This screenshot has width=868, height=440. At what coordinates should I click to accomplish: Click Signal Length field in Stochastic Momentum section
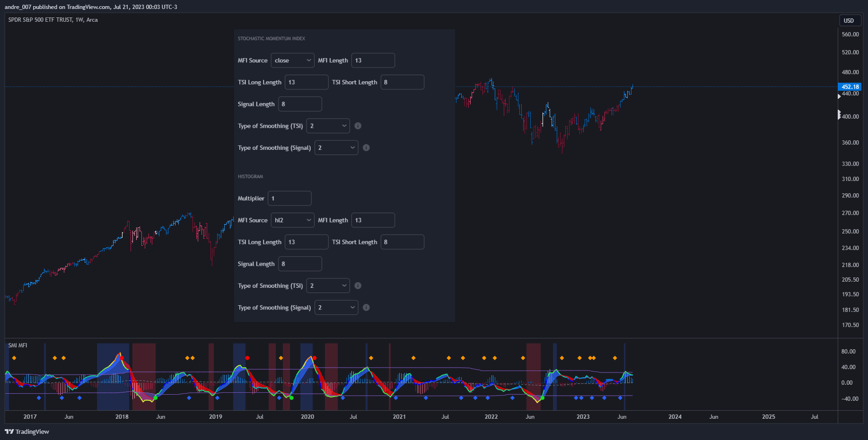(300, 104)
